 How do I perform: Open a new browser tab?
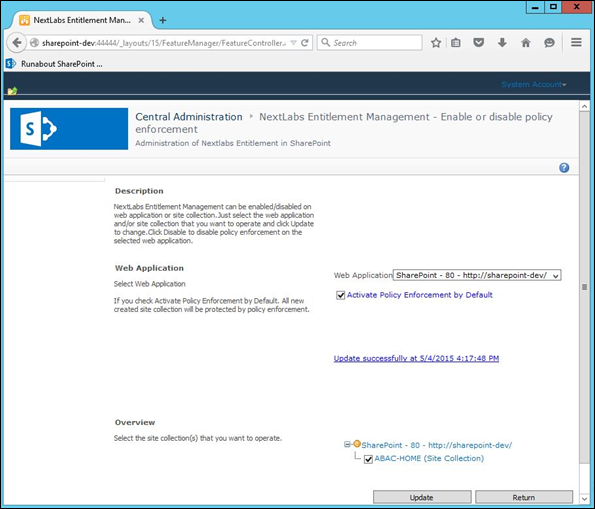[x=162, y=20]
